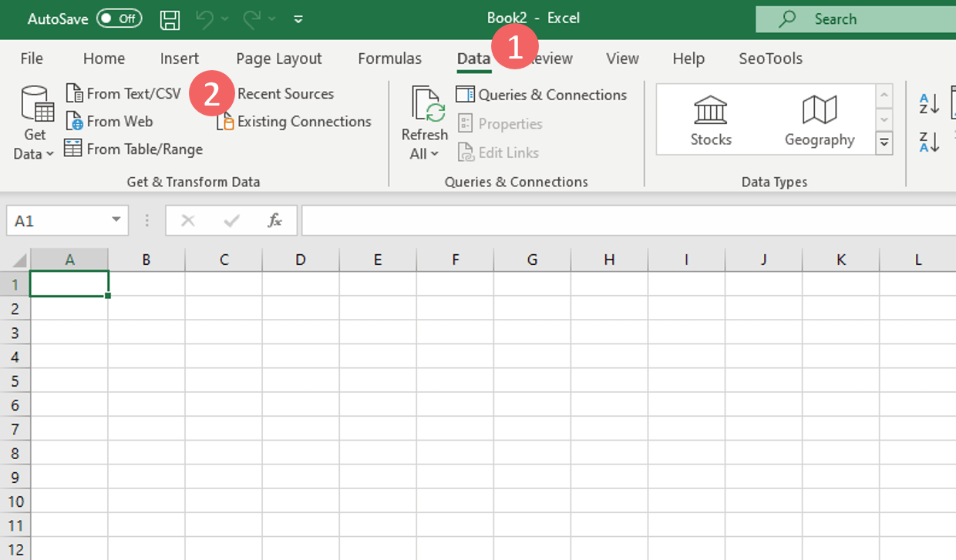The image size is (956, 560).
Task: Turn on AutoSave
Action: (x=119, y=18)
